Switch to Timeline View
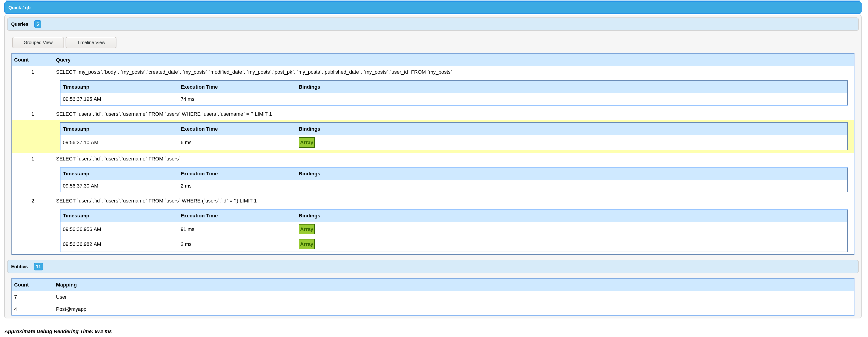The image size is (868, 337). 91,42
